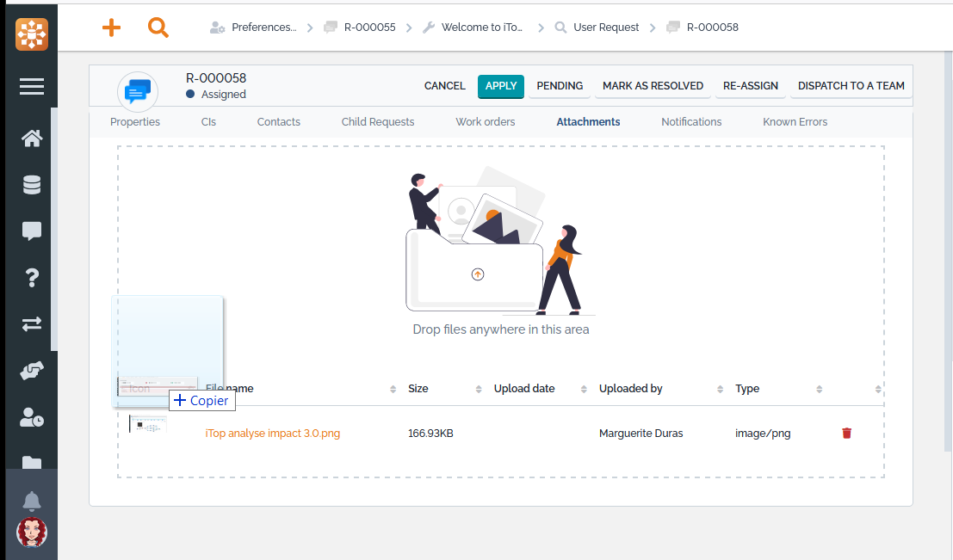The height and width of the screenshot is (560, 953).
Task: Open the user avatar at sidebar bottom
Action: tap(32, 533)
